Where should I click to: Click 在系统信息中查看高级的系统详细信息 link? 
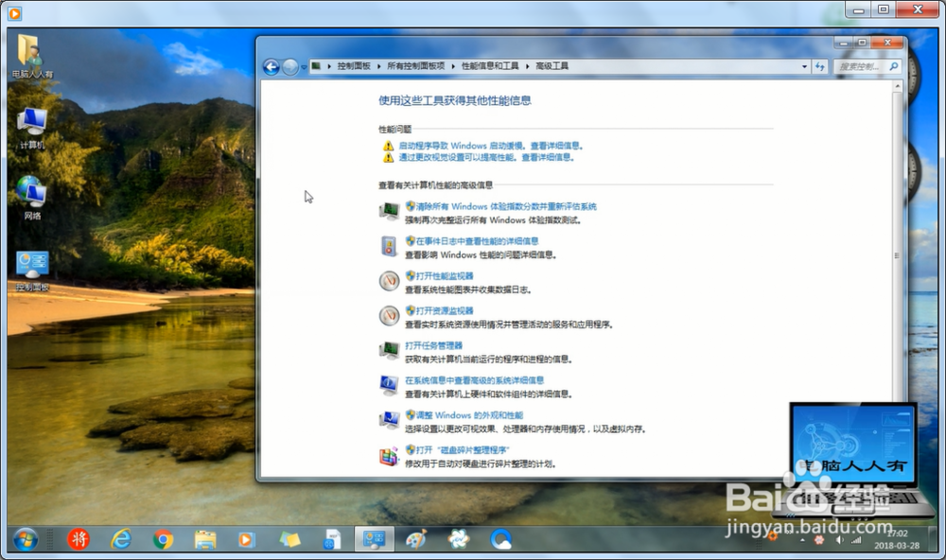[474, 380]
